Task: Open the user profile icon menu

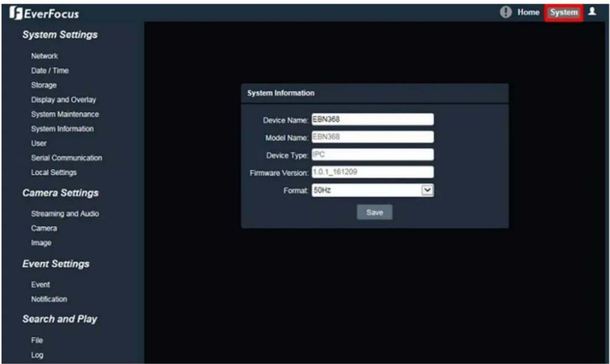Action: 592,12
